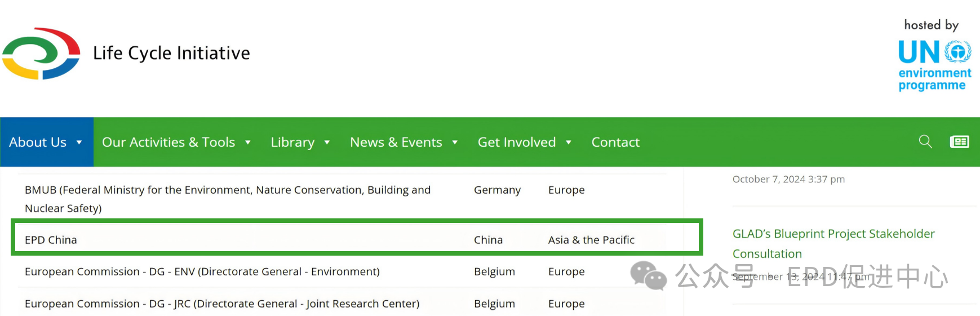The image size is (980, 316).
Task: Click the October 7, 2024 3:37 pm date
Action: click(788, 179)
